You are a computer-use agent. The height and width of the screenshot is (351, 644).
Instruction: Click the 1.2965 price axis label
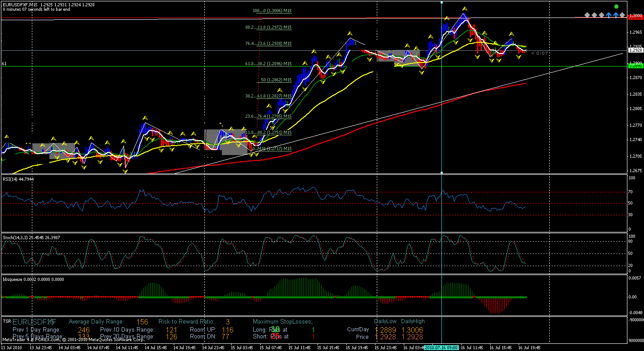point(636,32)
